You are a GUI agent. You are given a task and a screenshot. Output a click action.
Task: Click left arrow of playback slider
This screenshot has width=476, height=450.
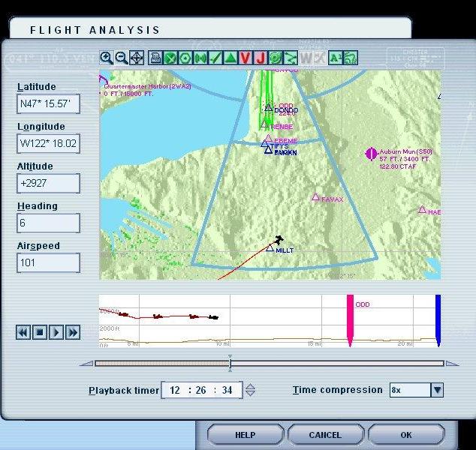pyautogui.click(x=86, y=363)
